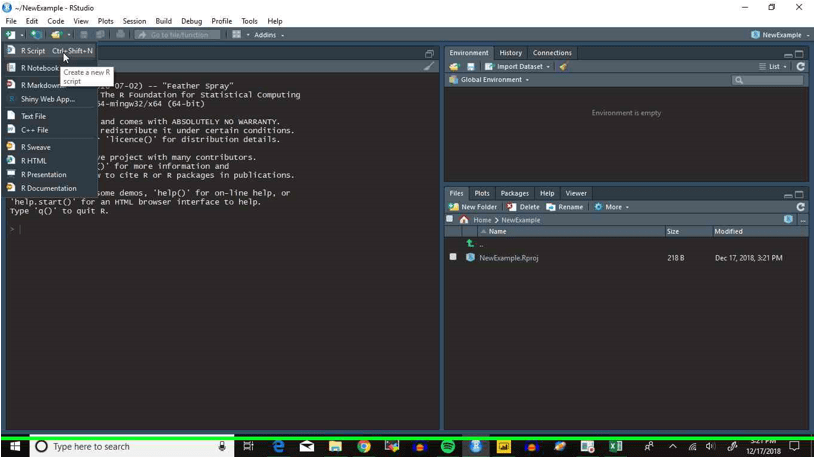Click Save workspace icon in Environment pane
The height and width of the screenshot is (458, 817).
[471, 67]
